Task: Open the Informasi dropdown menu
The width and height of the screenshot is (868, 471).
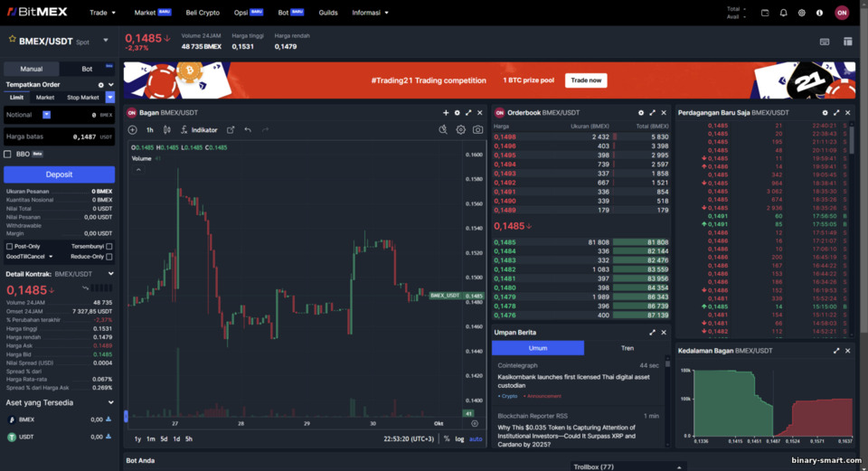Action: click(x=371, y=13)
